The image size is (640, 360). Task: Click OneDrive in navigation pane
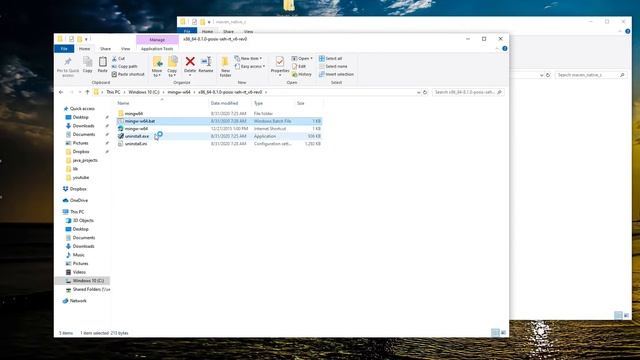click(79, 200)
